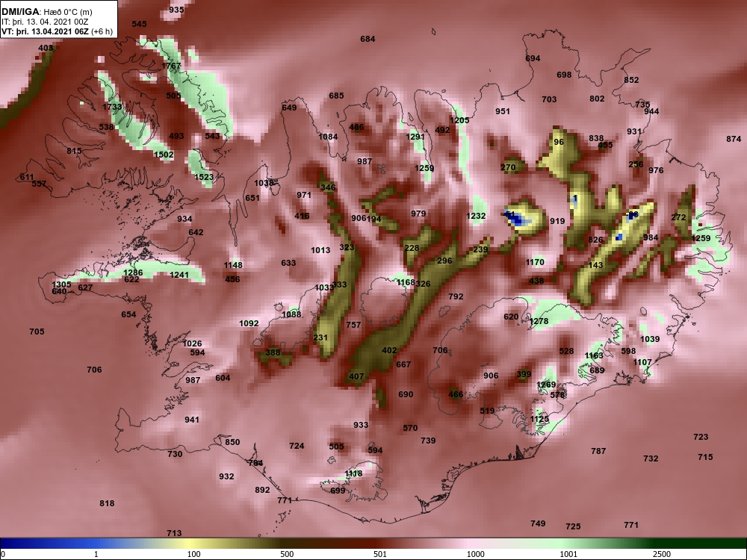Click the 270 height value
The height and width of the screenshot is (560, 747).
508,167
